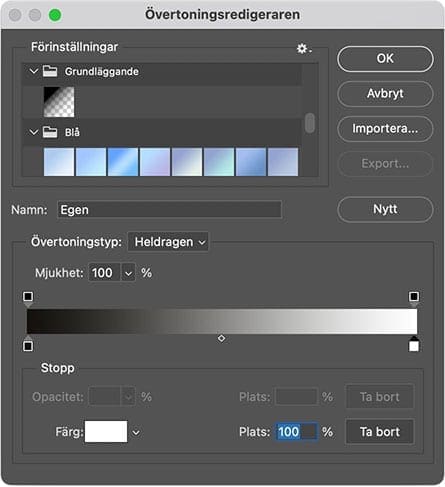Select the black color stop below gradient
The height and width of the screenshot is (487, 445).
coord(28,345)
